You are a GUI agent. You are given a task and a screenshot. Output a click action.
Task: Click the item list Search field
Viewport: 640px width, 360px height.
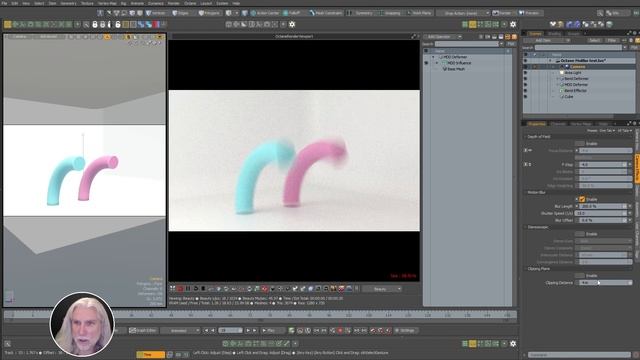tap(579, 48)
